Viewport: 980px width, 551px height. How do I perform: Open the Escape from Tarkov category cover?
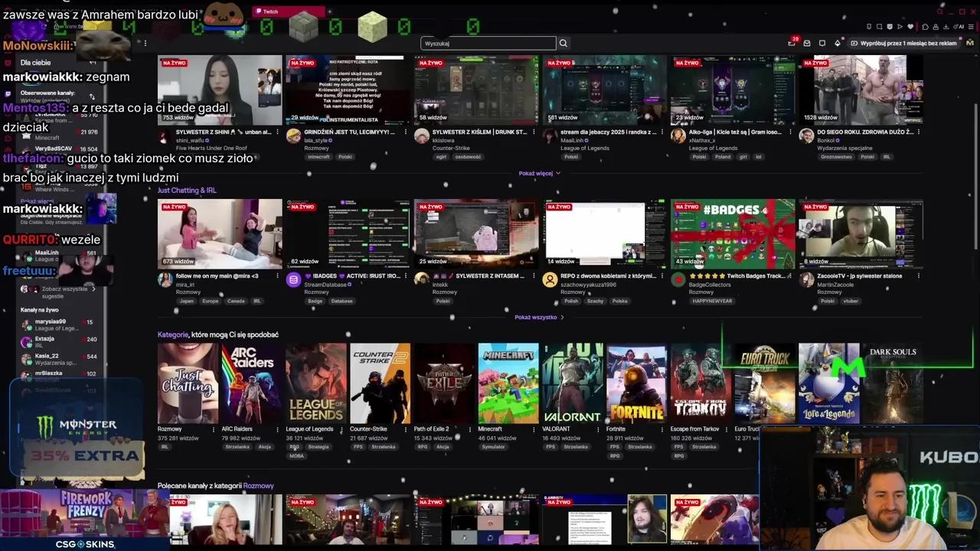tap(701, 383)
